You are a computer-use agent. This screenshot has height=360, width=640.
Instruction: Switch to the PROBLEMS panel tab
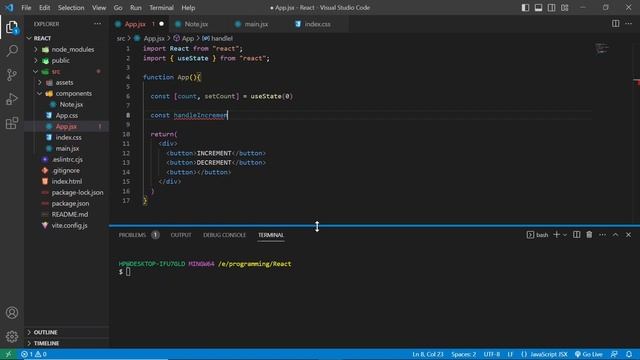139,235
